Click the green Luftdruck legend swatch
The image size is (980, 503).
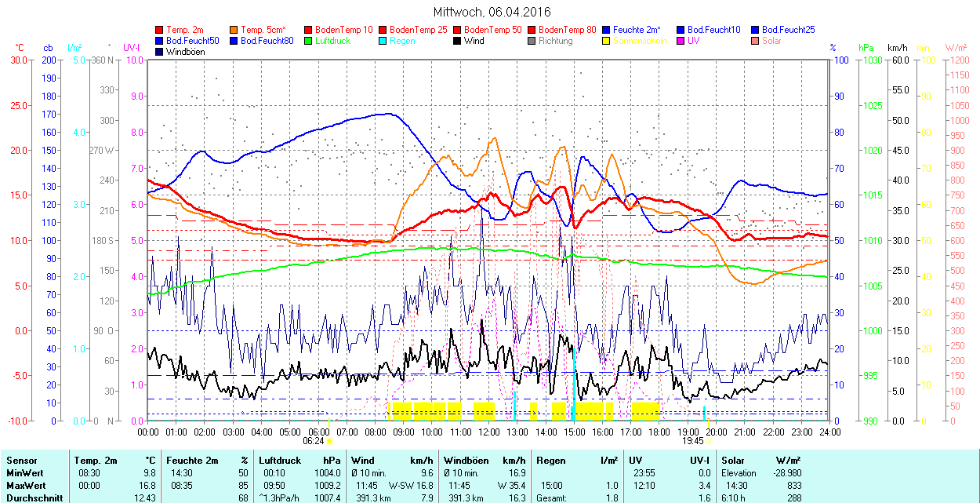pos(308,41)
